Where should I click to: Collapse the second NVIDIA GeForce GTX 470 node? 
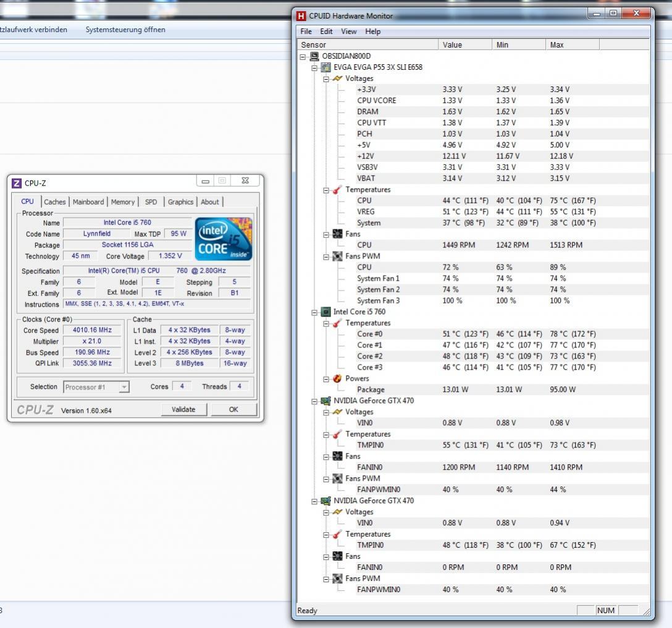314,501
